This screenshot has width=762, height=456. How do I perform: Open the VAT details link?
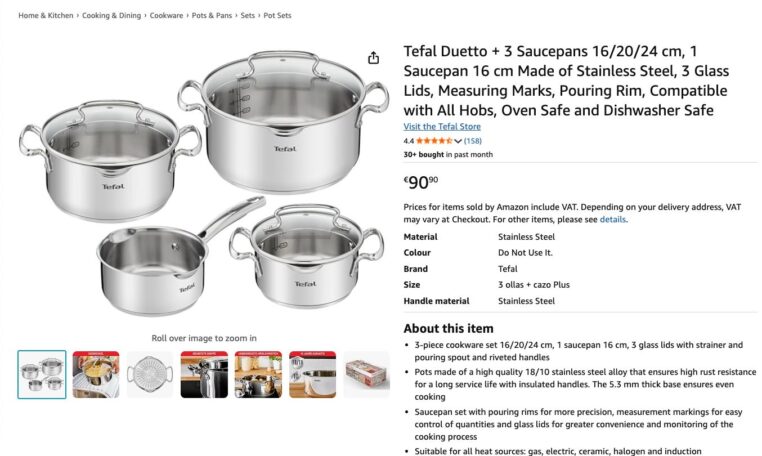612,219
